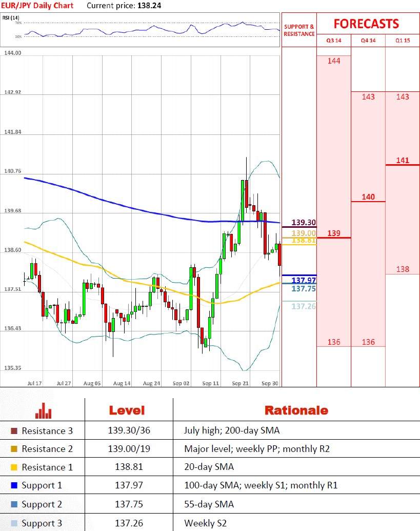Screen dimensions: 420x531
Task: Select the 'Resistance 3' row label
Action: (x=47, y=431)
